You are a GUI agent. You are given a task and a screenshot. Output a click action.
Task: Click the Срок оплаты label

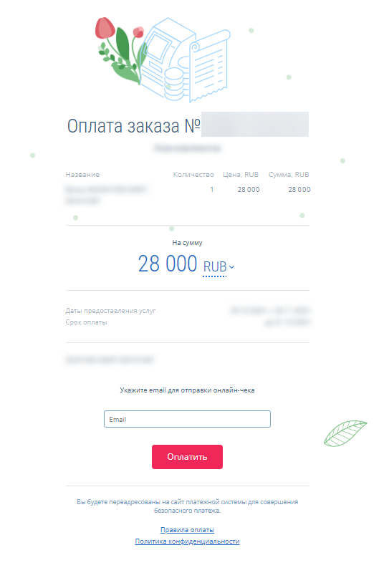tap(86, 322)
